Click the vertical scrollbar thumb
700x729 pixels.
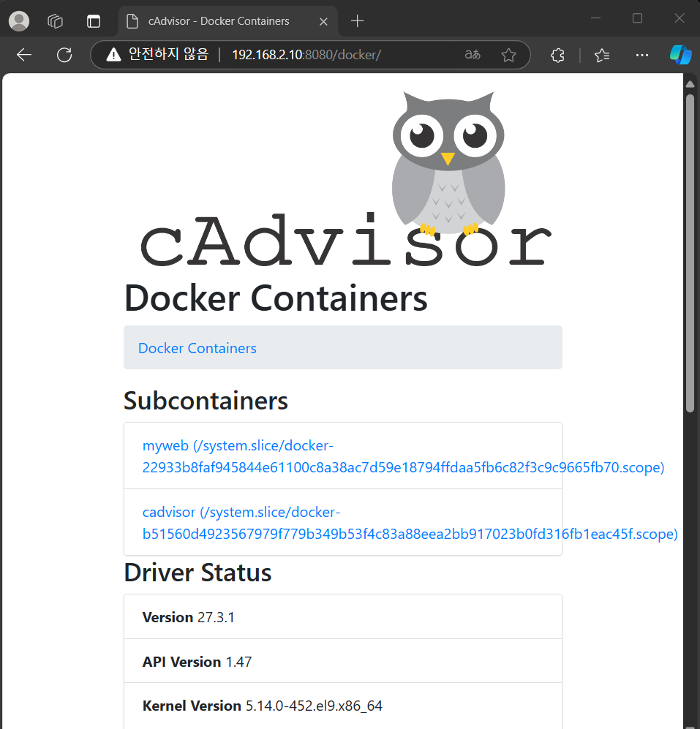(690, 254)
